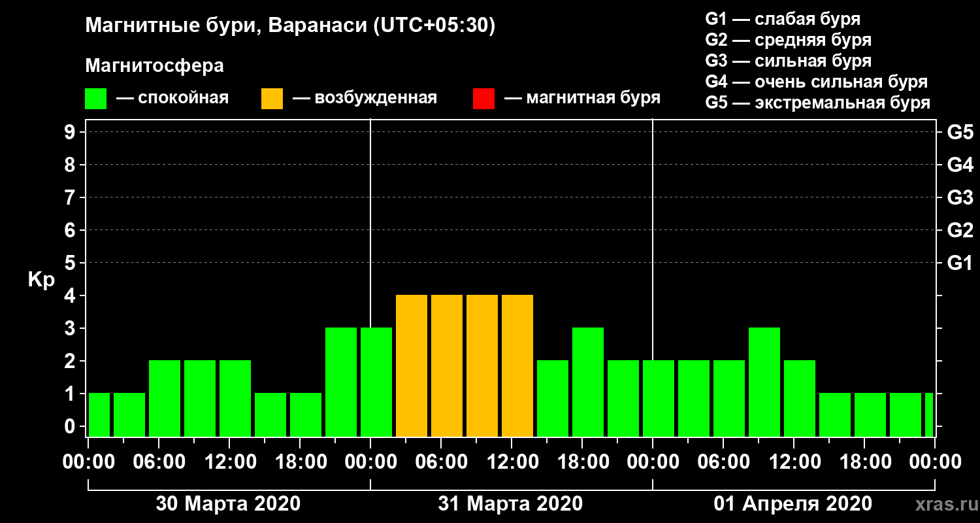The image size is (980, 523).
Task: Click the '18:00' time label under 01 Апреля
Action: (864, 462)
